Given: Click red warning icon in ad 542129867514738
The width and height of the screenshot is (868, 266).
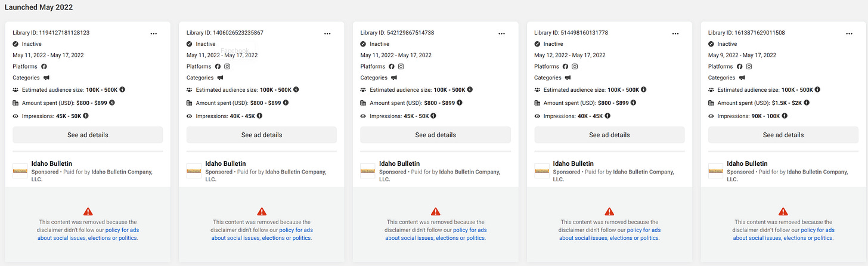Looking at the screenshot, I should point(436,211).
